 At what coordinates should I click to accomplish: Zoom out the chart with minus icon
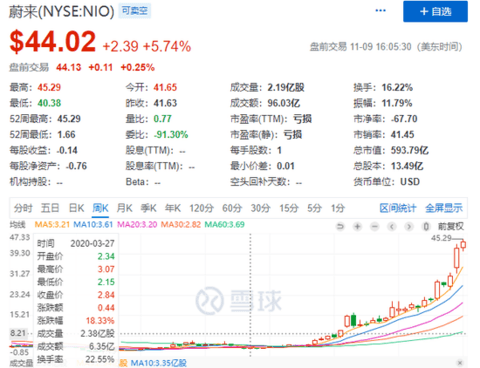(375, 227)
